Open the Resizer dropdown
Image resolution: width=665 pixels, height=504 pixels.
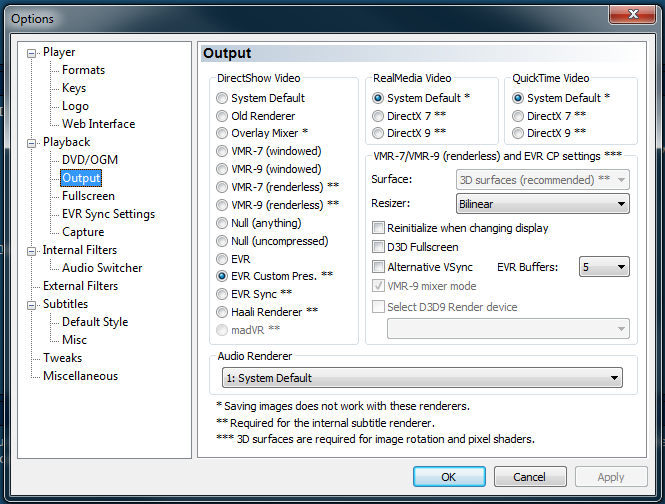pyautogui.click(x=541, y=204)
